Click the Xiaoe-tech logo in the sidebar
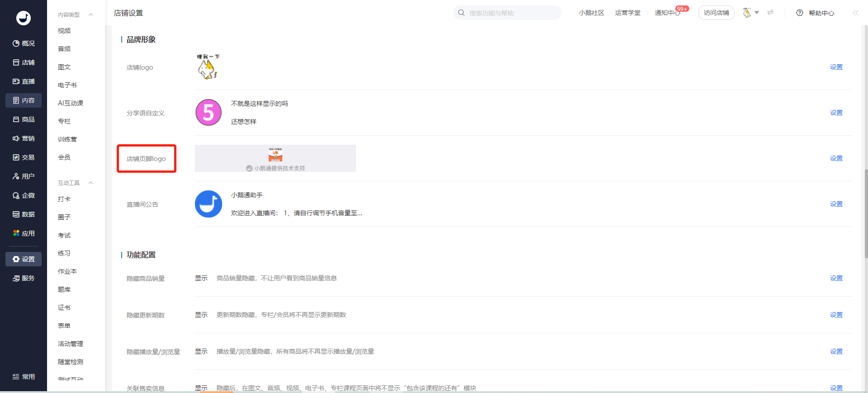The image size is (868, 393). pyautogui.click(x=24, y=18)
